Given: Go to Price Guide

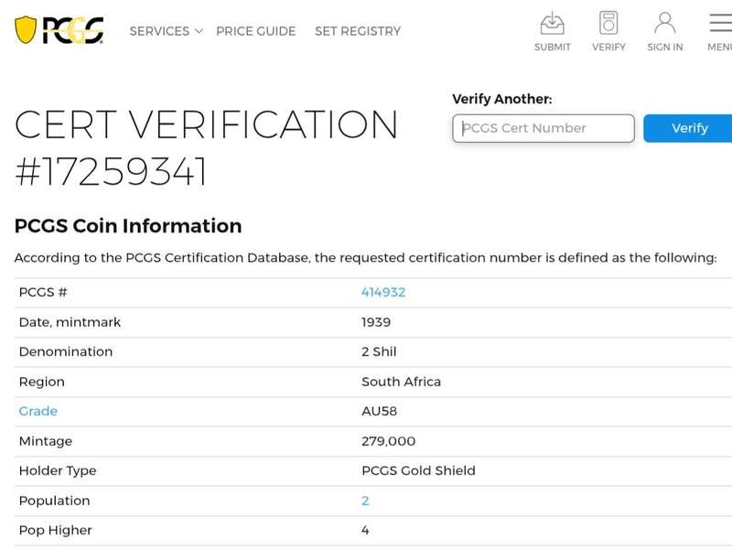Looking at the screenshot, I should click(x=256, y=31).
